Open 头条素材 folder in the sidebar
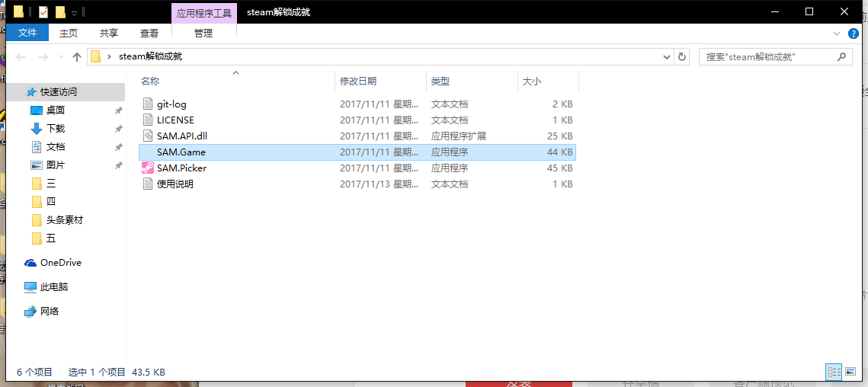The image size is (868, 387). [57, 220]
